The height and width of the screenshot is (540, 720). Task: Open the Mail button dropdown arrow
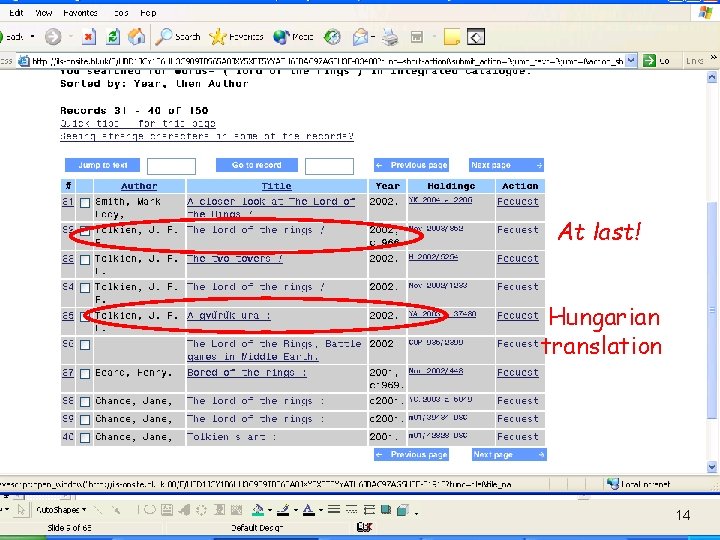tap(373, 37)
